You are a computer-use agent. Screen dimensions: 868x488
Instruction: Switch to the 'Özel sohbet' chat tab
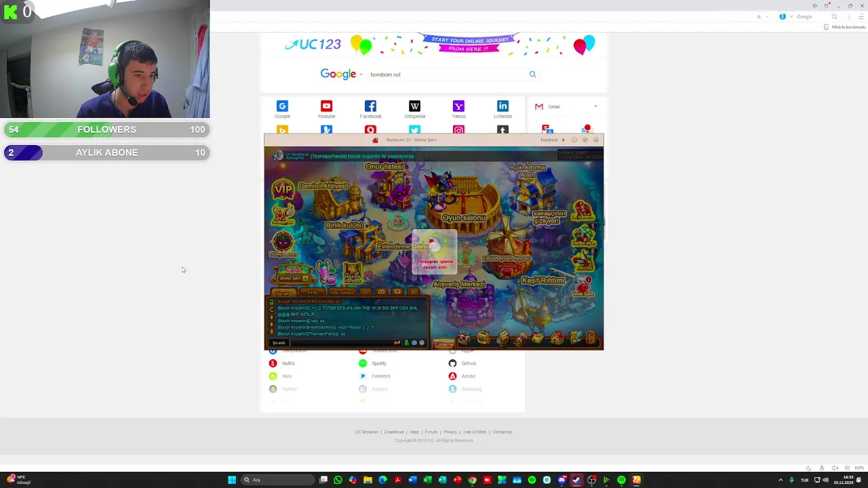point(342,293)
